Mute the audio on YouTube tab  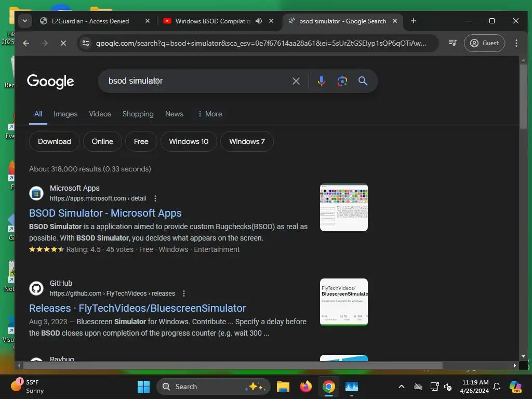tap(259, 21)
